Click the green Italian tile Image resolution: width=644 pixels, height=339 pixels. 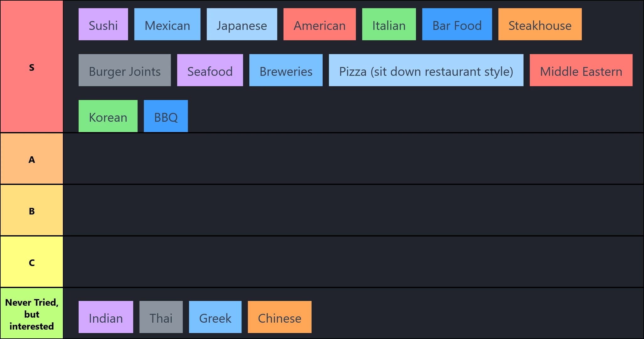click(389, 24)
